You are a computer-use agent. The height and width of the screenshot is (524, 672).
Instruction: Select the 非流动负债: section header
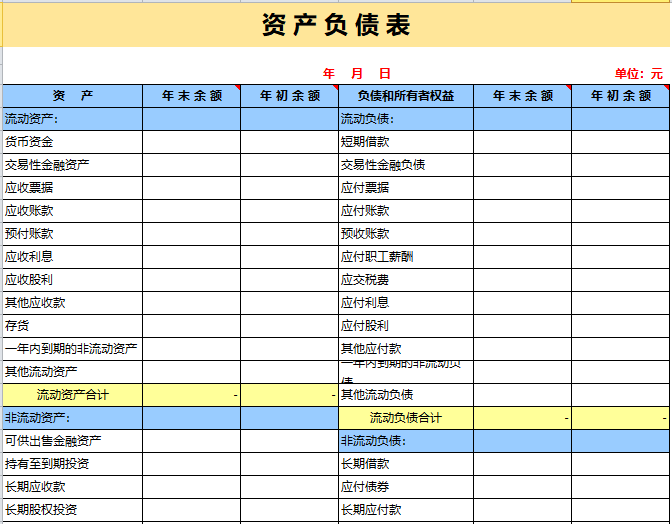405,441
